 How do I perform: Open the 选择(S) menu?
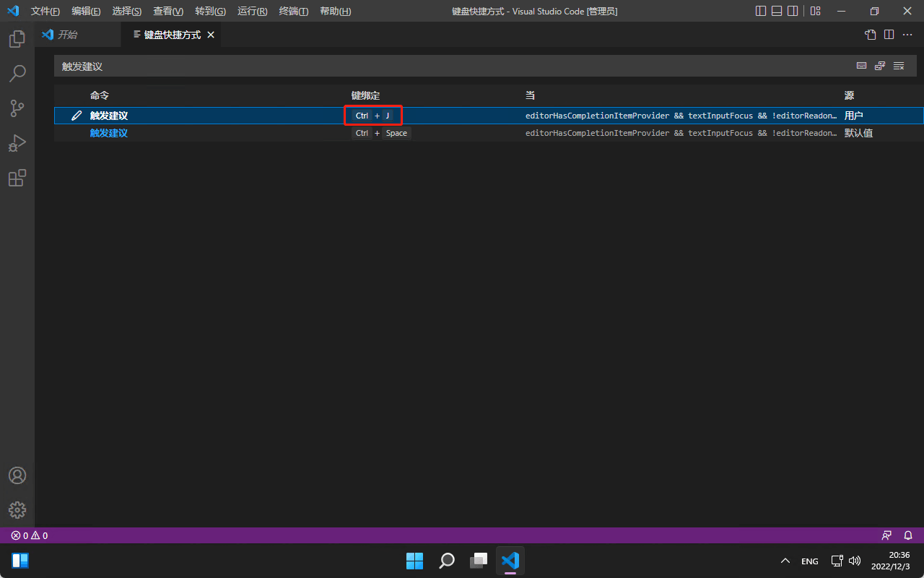click(127, 12)
